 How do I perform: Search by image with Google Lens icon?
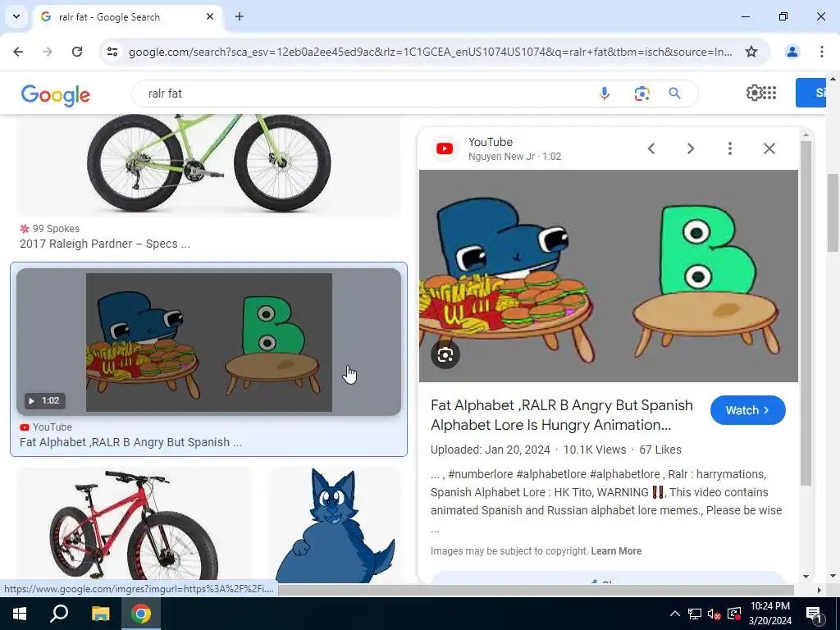pyautogui.click(x=641, y=94)
